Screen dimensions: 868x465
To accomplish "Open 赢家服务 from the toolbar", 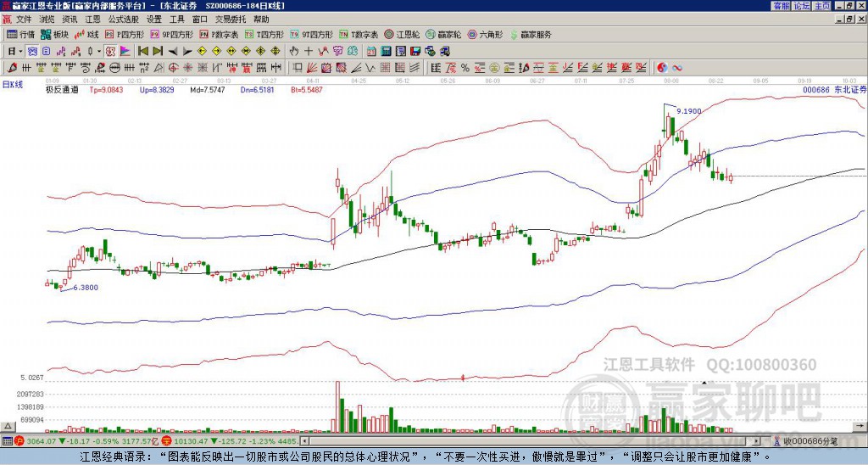I will [531, 34].
